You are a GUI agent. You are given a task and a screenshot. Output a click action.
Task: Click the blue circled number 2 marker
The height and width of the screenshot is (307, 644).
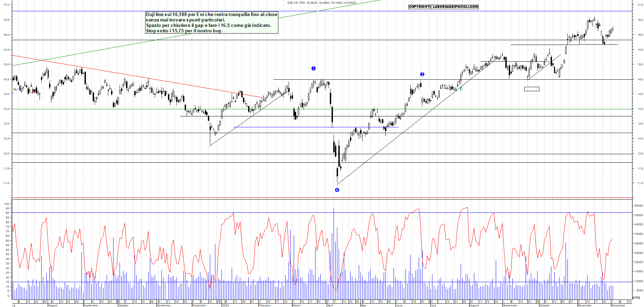pyautogui.click(x=422, y=74)
